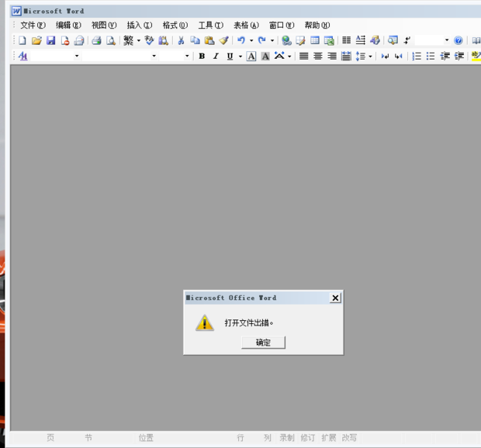Open the 编辑 menu
This screenshot has height=448, width=481.
[x=68, y=25]
